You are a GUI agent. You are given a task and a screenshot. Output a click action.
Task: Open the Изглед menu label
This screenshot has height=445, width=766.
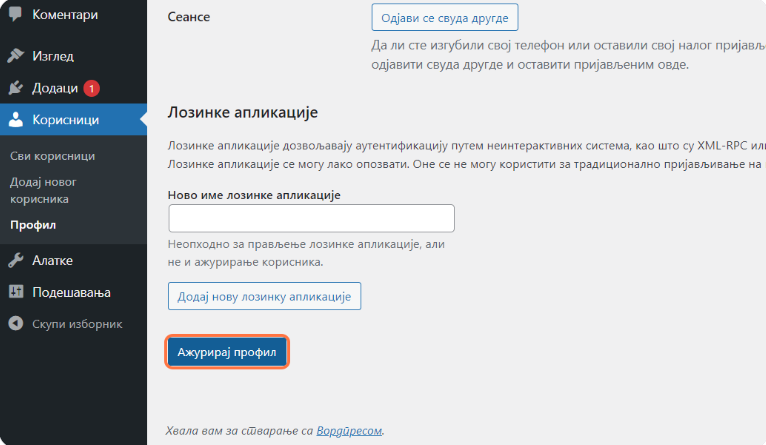[53, 56]
